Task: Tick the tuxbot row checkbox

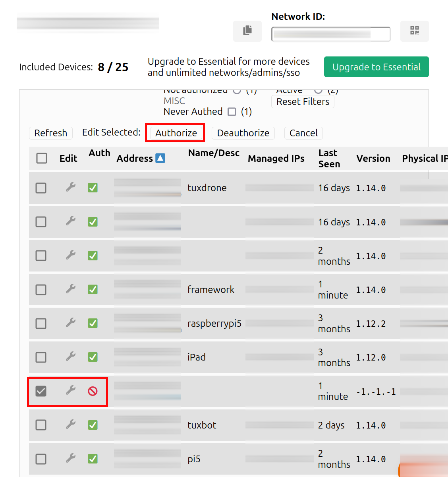Action: click(41, 425)
